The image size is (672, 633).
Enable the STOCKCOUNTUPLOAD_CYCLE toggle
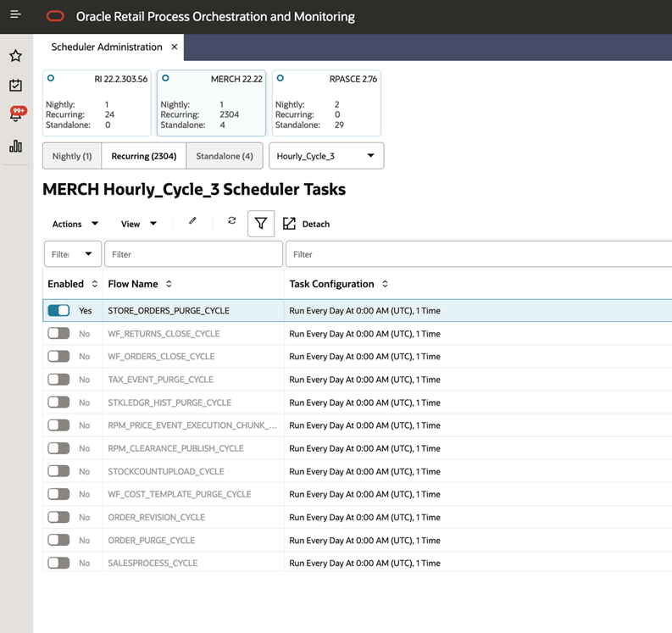pos(58,471)
